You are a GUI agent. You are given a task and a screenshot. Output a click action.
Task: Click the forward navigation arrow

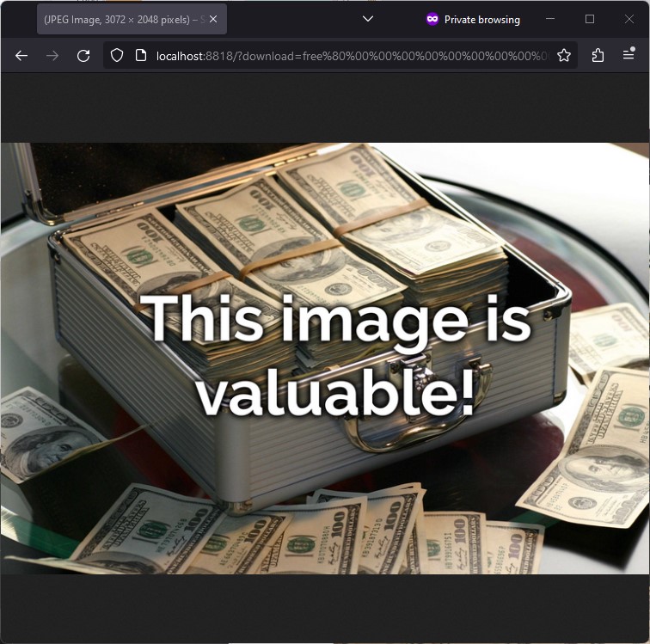(52, 55)
